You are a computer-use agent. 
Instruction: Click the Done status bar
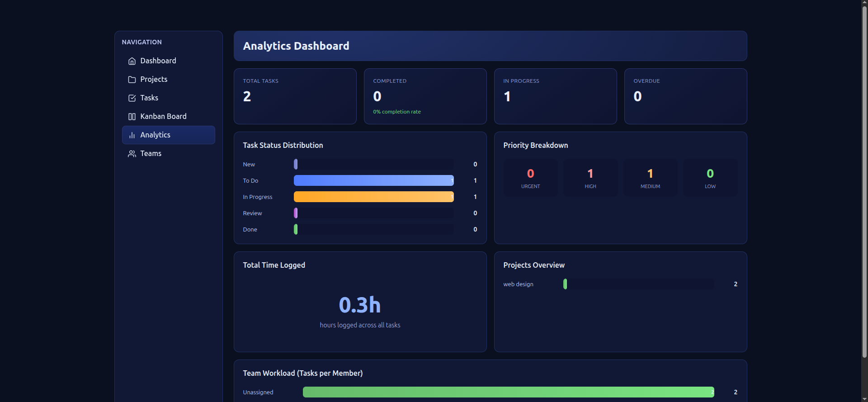[x=374, y=229]
